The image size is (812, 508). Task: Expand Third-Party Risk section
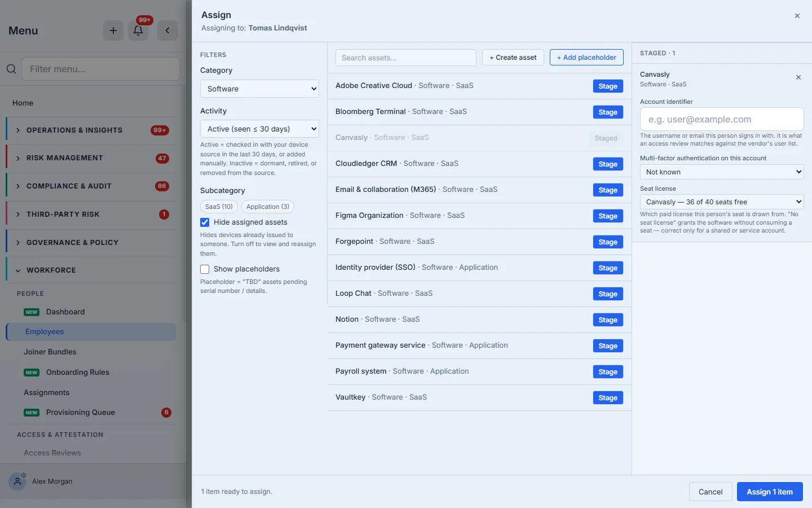(91, 214)
